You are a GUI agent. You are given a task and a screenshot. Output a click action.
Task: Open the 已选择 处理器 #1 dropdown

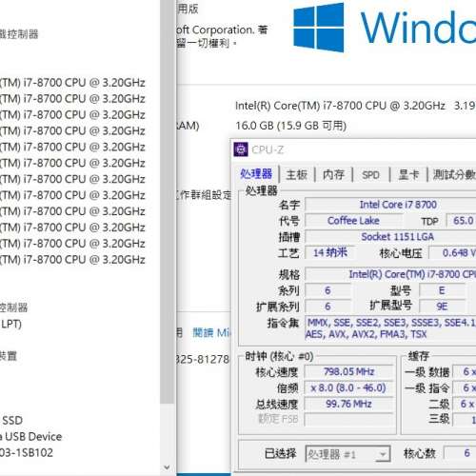click(347, 454)
